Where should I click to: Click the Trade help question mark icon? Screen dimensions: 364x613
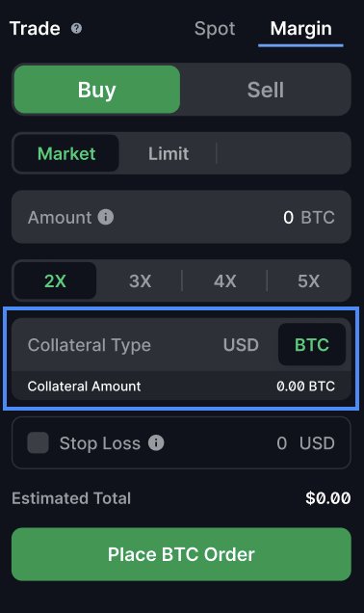(x=76, y=29)
